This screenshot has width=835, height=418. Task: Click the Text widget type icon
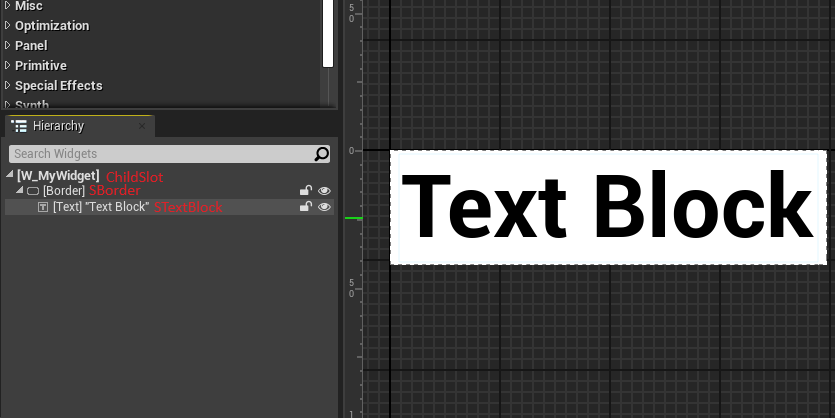point(43,207)
